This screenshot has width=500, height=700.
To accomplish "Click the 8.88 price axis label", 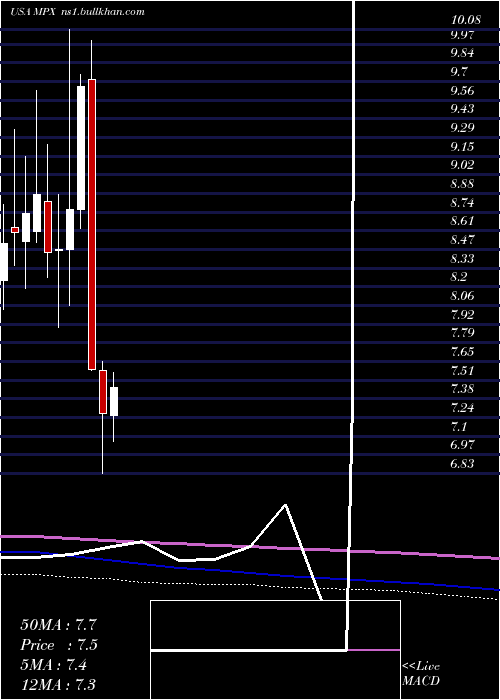I will coord(462,184).
